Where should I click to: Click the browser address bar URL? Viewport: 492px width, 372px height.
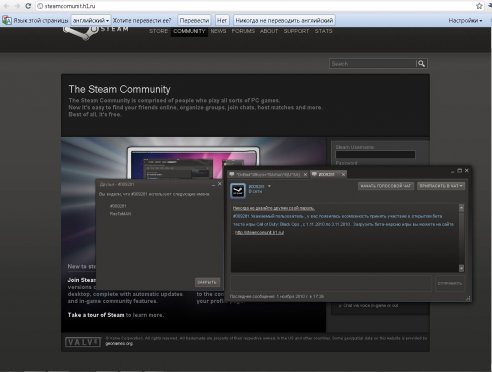pos(70,6)
